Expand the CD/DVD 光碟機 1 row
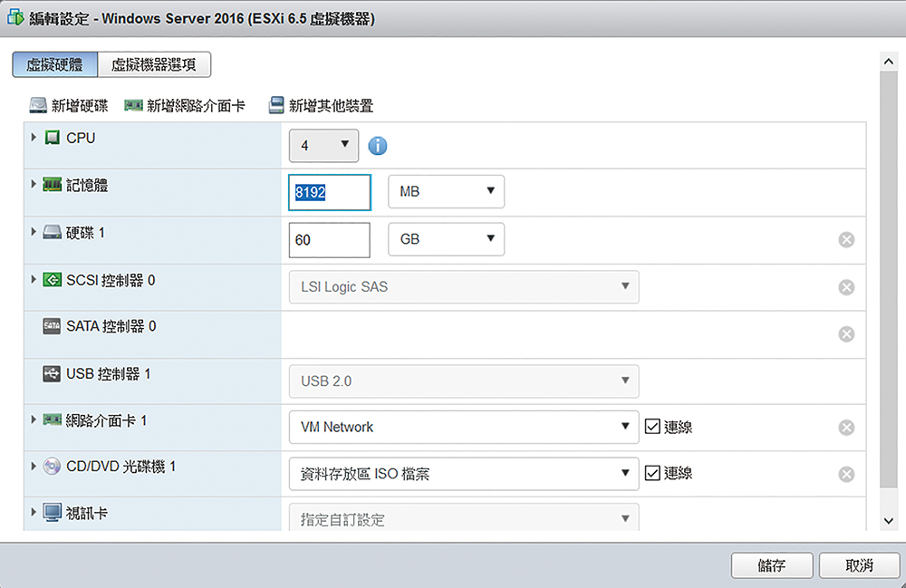 click(x=34, y=466)
